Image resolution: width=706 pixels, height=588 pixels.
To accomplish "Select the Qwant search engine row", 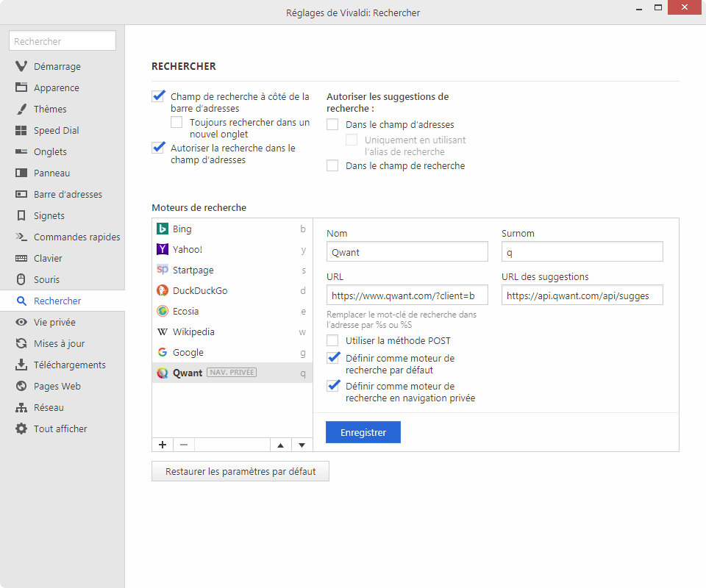I will coord(232,373).
